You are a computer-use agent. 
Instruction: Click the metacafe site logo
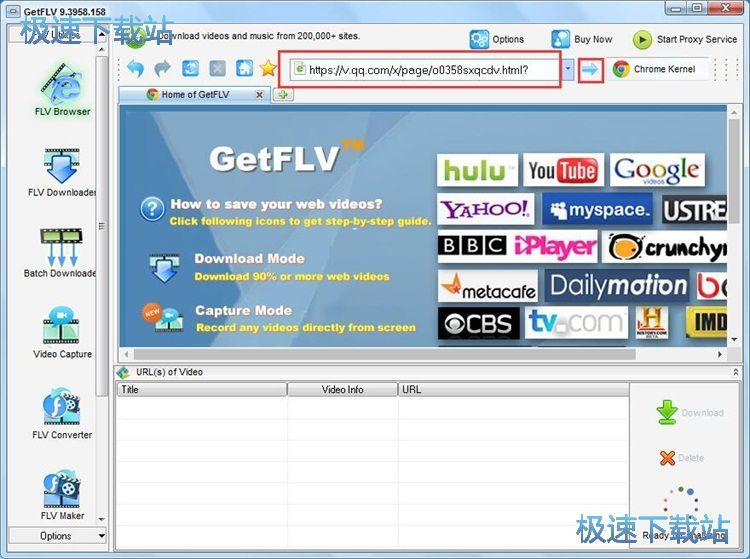point(487,286)
